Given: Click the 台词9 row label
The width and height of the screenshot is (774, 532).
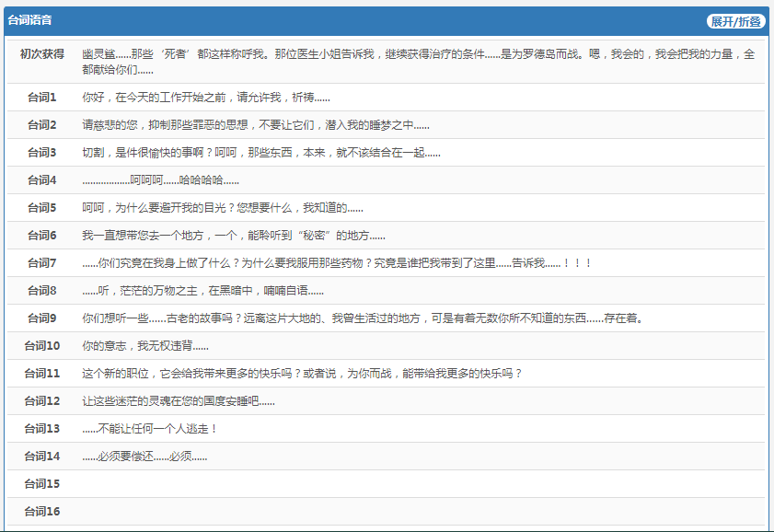Looking at the screenshot, I should pos(42,318).
